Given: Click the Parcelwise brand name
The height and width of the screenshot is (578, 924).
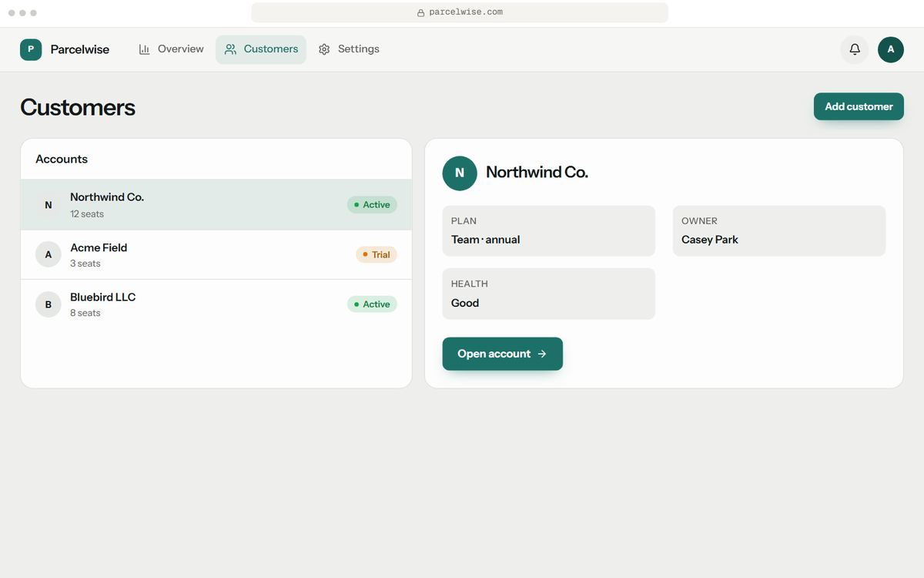Looking at the screenshot, I should 80,49.
